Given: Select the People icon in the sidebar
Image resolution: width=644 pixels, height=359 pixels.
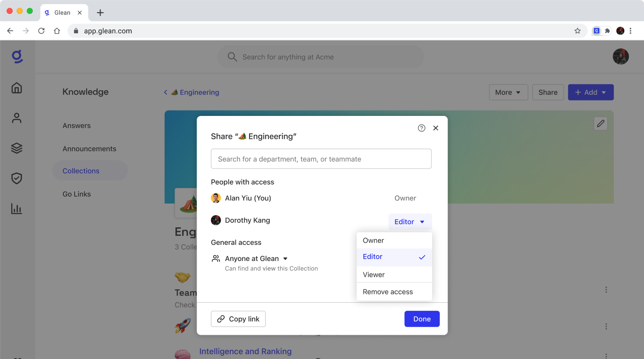Looking at the screenshot, I should [x=17, y=118].
